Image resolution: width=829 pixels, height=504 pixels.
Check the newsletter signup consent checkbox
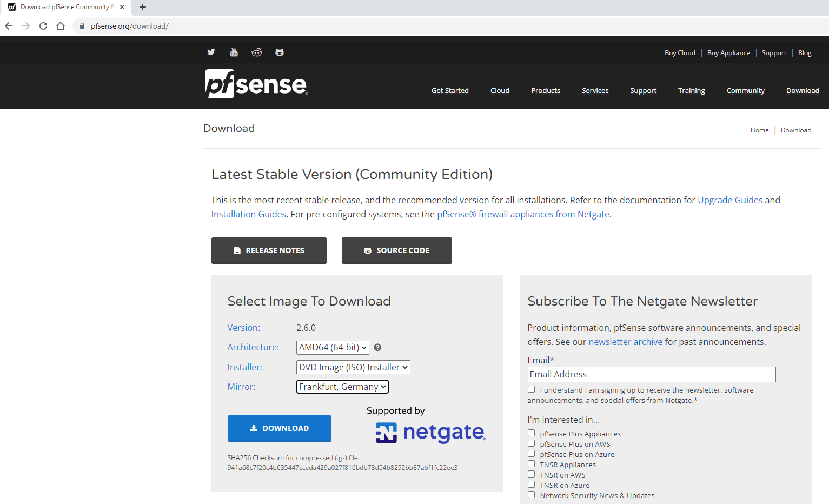(531, 389)
